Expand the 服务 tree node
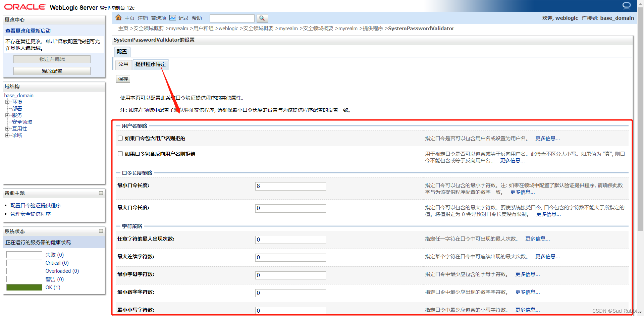 pyautogui.click(x=8, y=115)
